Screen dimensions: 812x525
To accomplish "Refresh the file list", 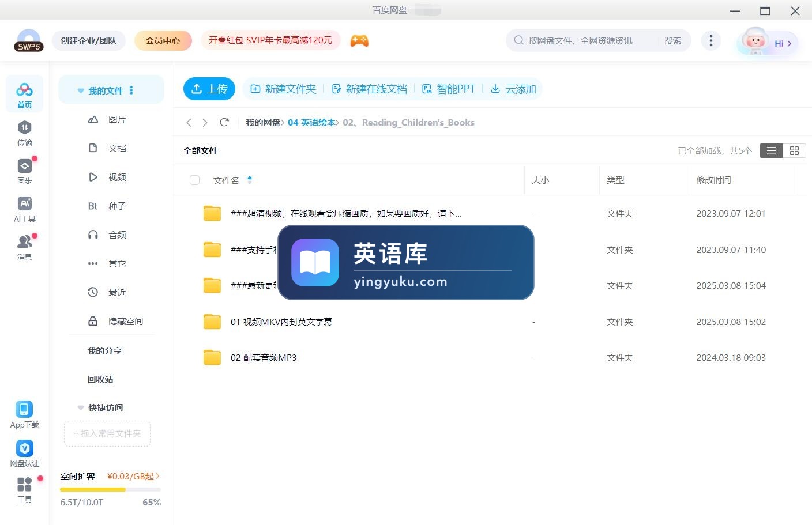I will 224,122.
